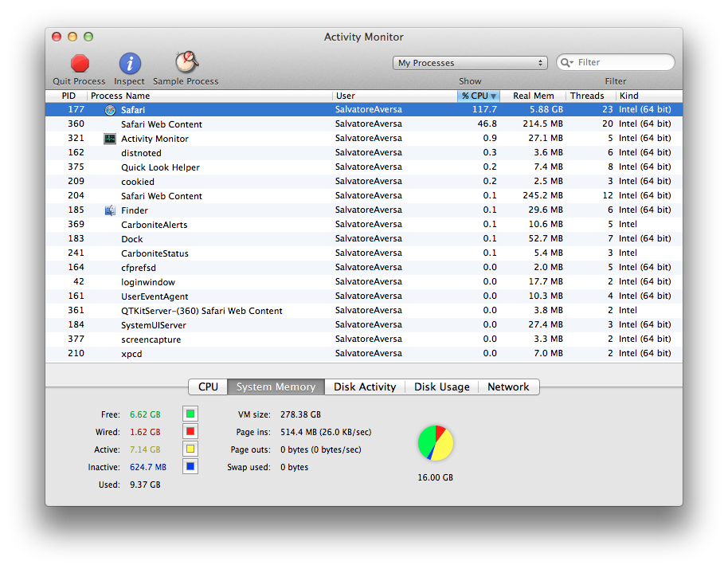Click the 6.62 GB Free memory value

tap(145, 414)
